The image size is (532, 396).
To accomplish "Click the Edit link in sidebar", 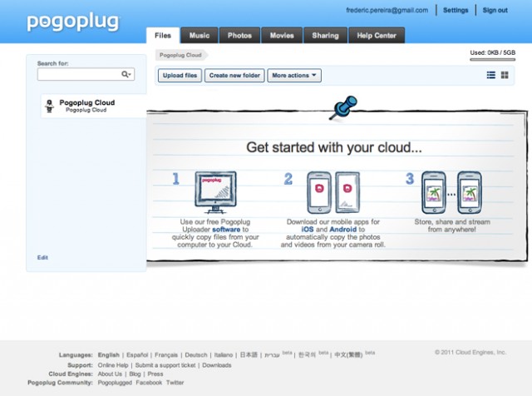I will click(x=42, y=257).
